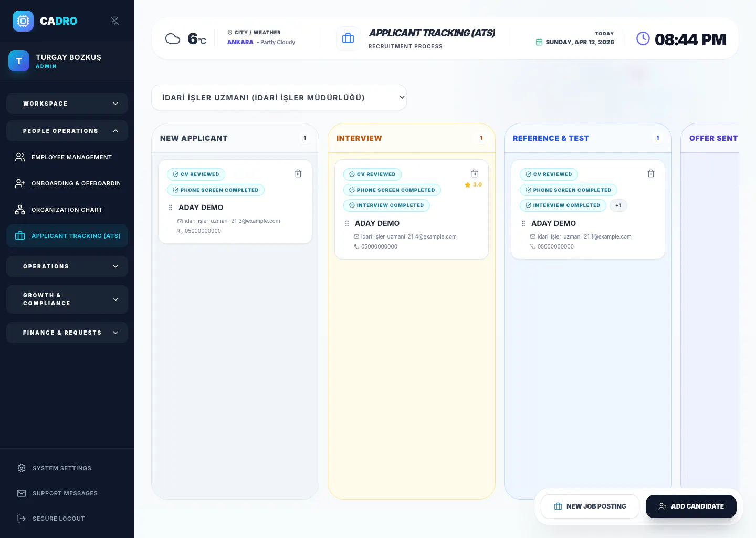
Task: Click the Organization Chart hierarchy icon
Action: click(20, 210)
